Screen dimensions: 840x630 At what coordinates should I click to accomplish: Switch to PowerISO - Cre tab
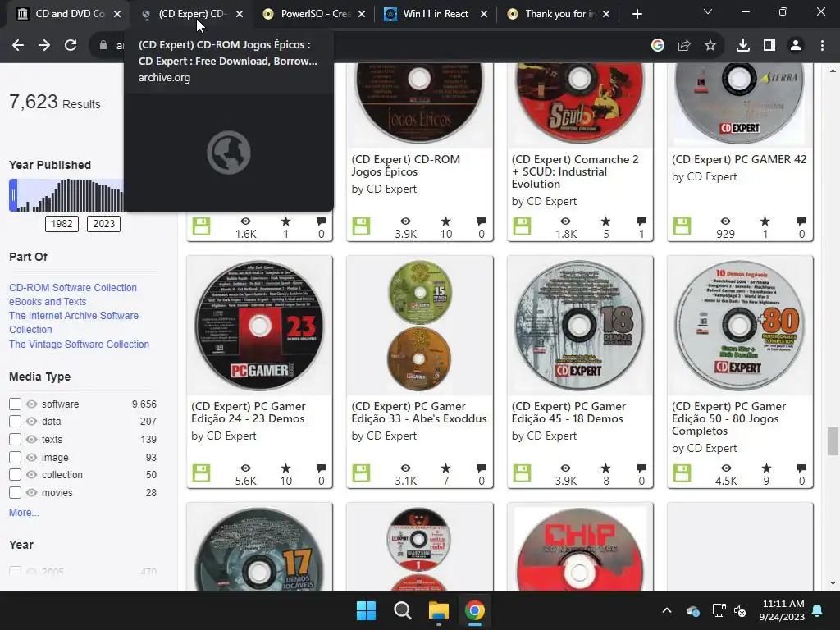click(x=313, y=14)
